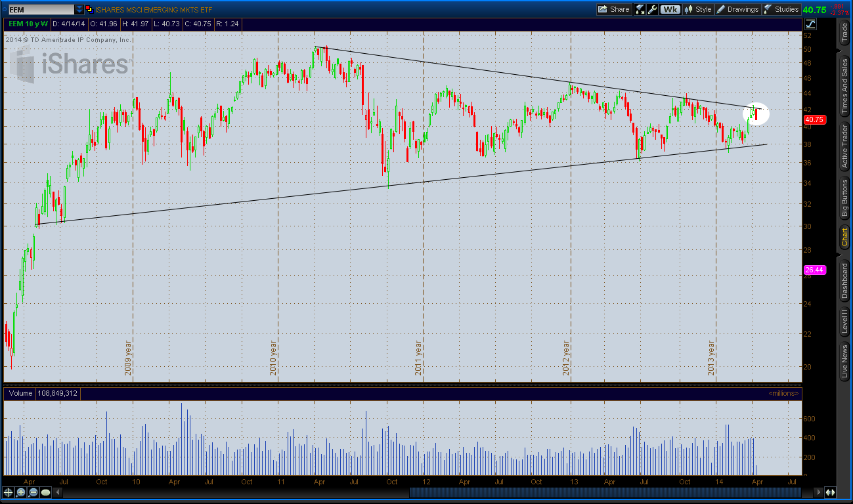Select the Chart side tab
853x504 pixels.
click(844, 237)
